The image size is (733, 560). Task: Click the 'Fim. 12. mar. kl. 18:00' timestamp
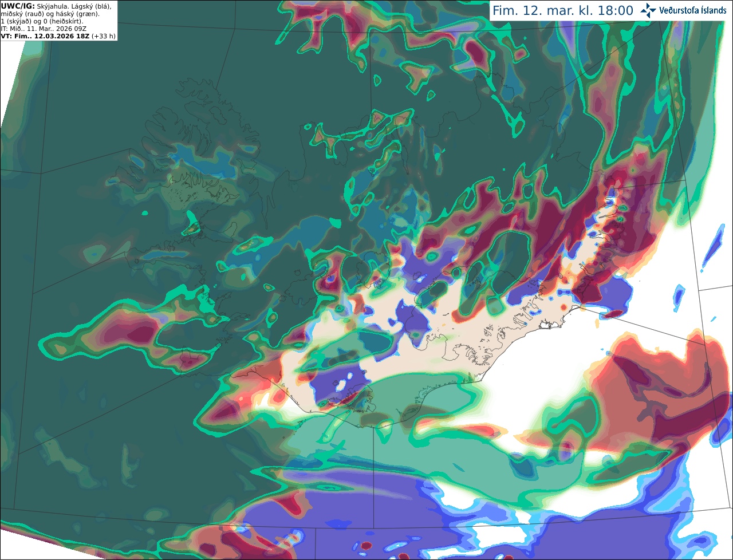pos(563,11)
